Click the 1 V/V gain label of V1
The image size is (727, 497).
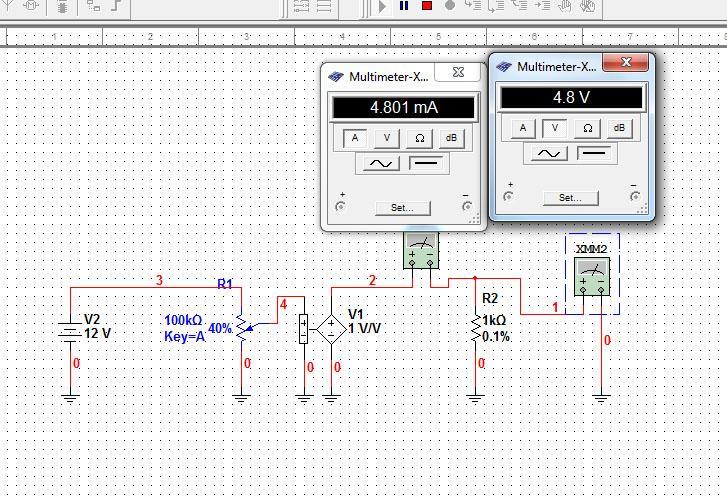coord(364,328)
